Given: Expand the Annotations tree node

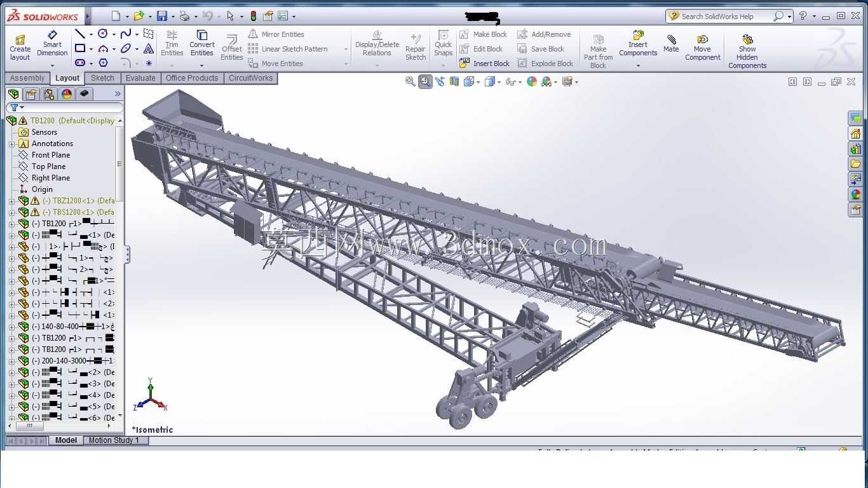Looking at the screenshot, I should (x=11, y=144).
